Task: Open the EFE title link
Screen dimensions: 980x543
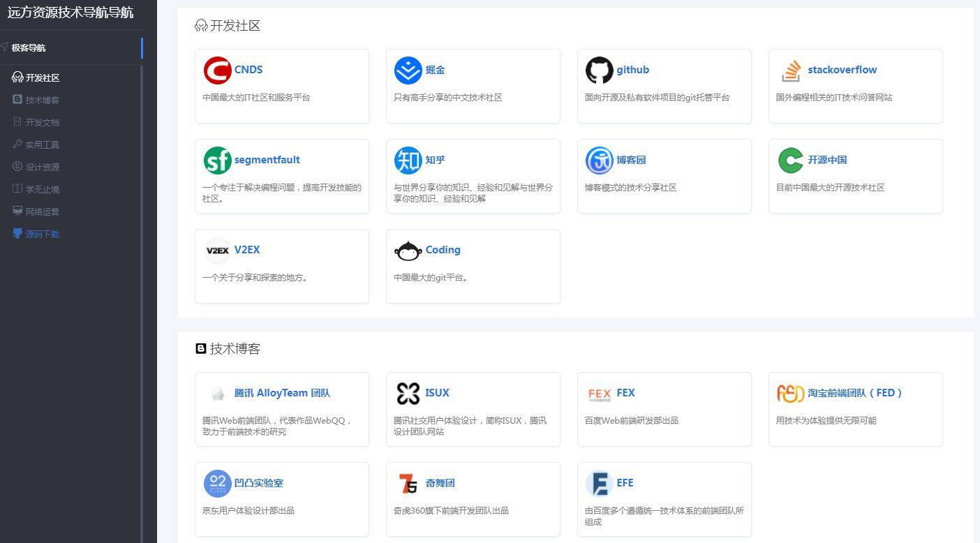Action: point(625,483)
